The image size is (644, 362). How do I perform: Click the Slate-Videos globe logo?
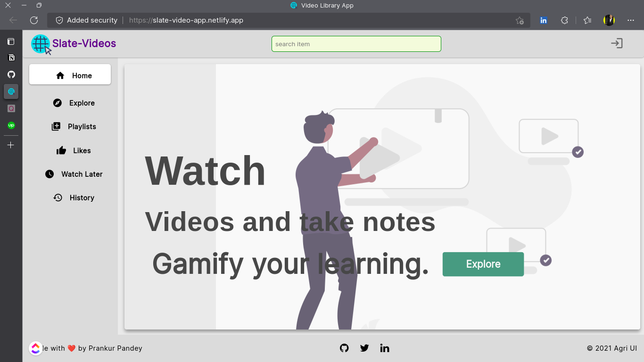(x=41, y=43)
